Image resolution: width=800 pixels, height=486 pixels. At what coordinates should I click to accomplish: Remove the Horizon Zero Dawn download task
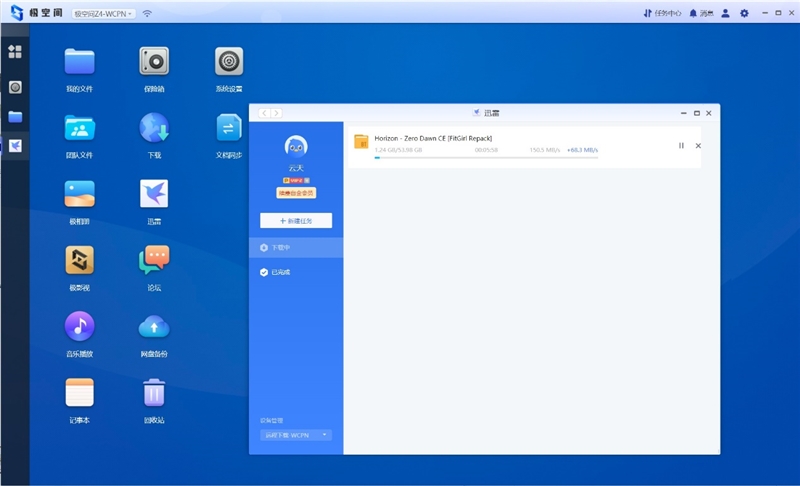[698, 146]
